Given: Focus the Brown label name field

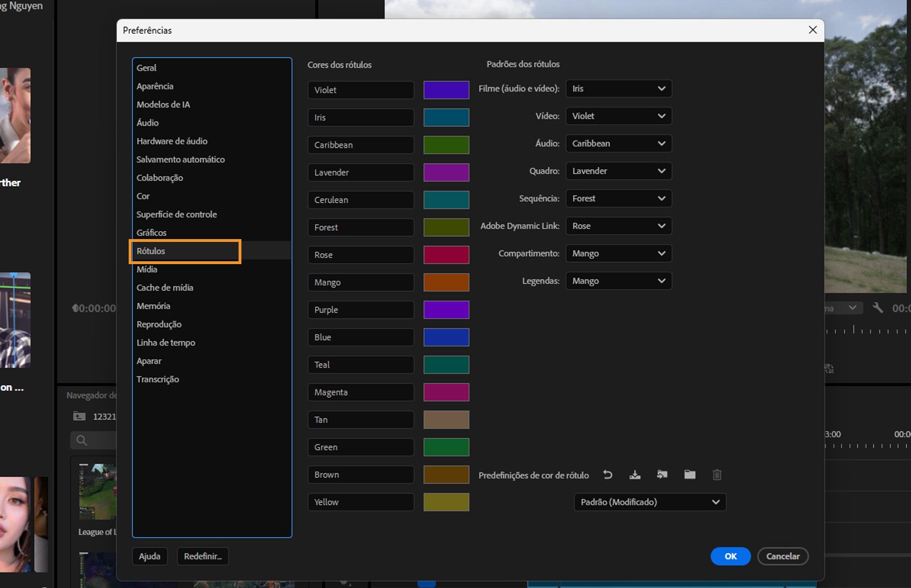Looking at the screenshot, I should tap(361, 475).
